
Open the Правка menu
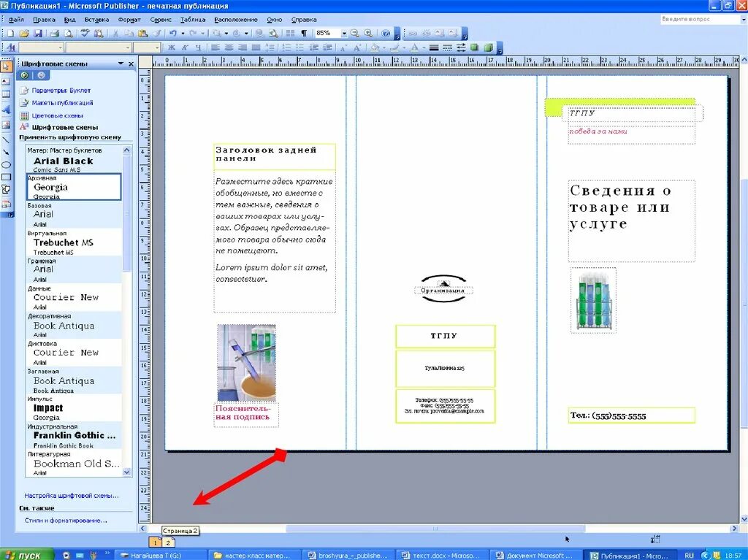click(44, 20)
